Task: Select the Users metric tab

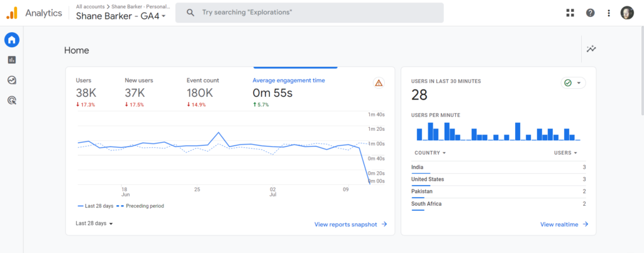Action: [86, 94]
